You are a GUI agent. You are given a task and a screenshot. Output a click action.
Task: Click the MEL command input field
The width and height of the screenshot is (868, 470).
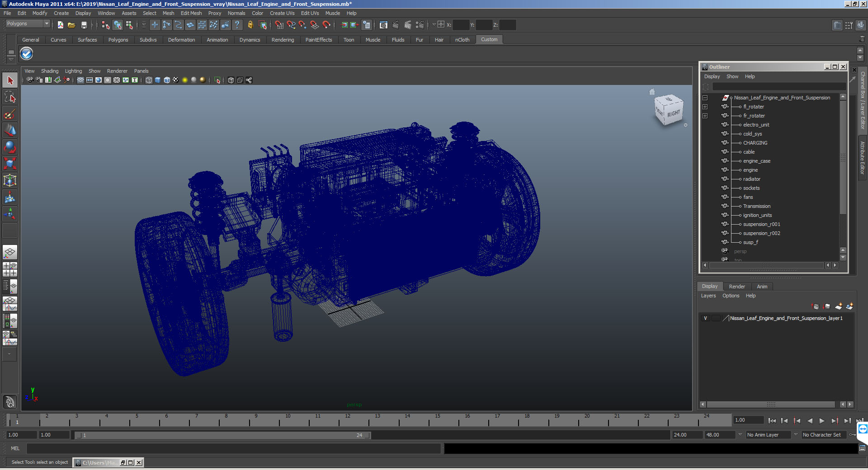234,448
